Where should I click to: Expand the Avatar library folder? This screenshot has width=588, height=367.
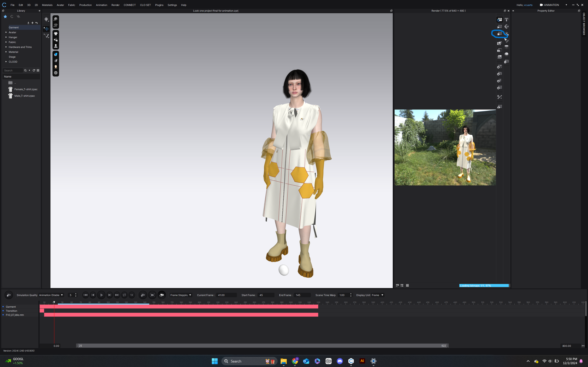[6, 32]
